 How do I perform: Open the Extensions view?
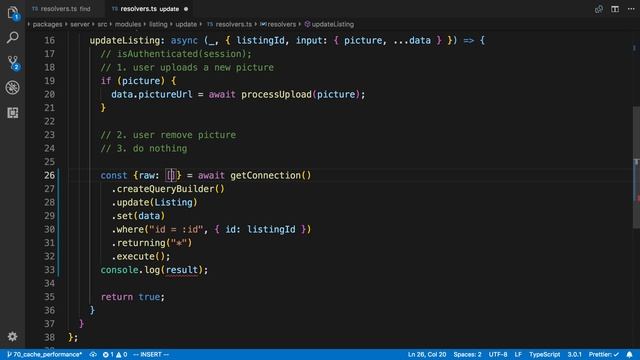tap(13, 113)
